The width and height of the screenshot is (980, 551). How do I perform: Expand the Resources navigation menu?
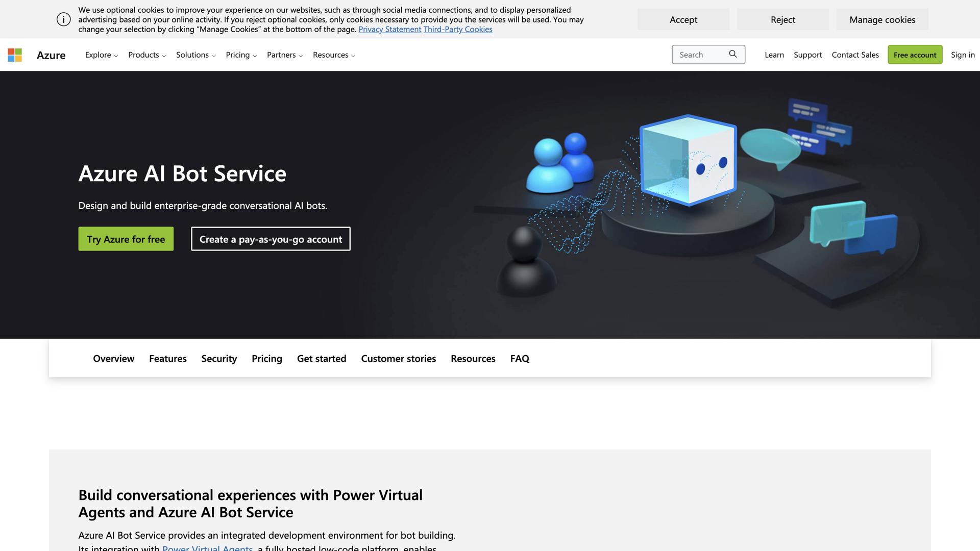tap(334, 55)
